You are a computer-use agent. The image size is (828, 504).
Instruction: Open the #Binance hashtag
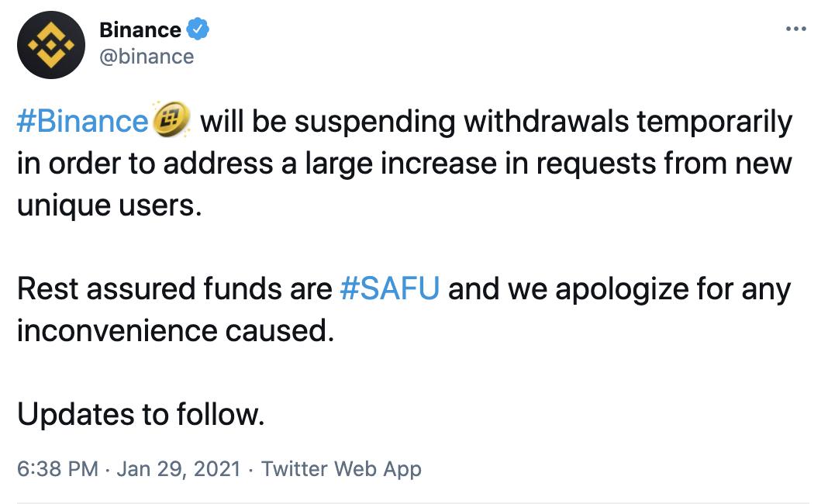pyautogui.click(x=81, y=123)
